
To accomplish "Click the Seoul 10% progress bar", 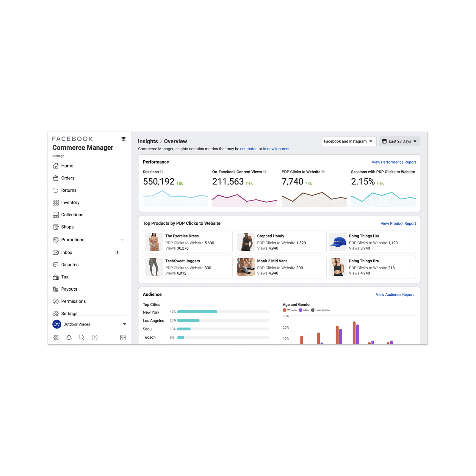I will click(223, 329).
